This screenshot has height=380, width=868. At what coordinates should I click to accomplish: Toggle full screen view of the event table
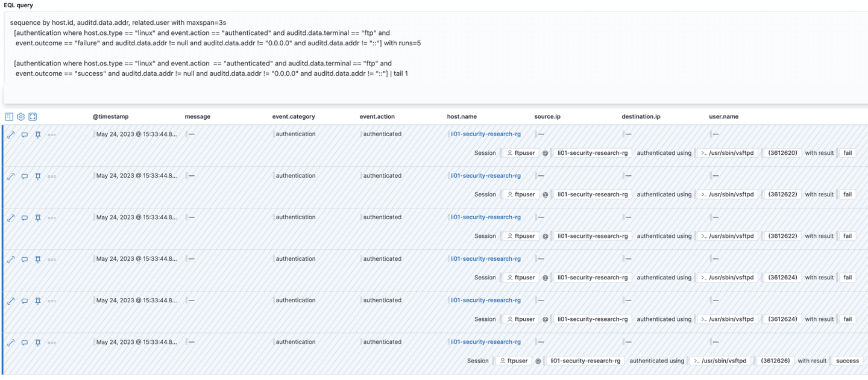pyautogui.click(x=33, y=117)
